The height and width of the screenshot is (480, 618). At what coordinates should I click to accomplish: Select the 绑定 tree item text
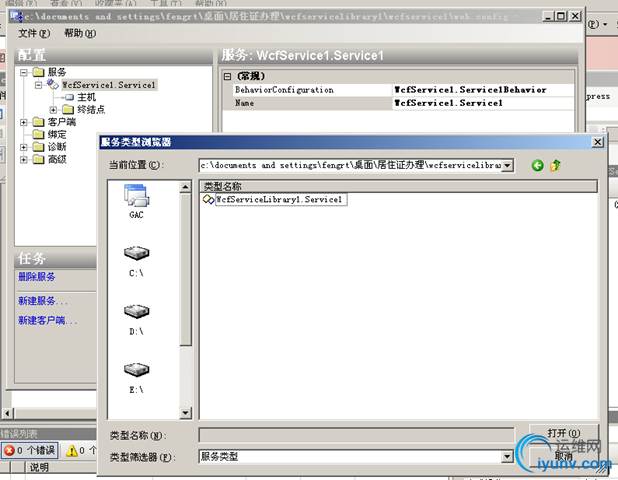pyautogui.click(x=57, y=134)
